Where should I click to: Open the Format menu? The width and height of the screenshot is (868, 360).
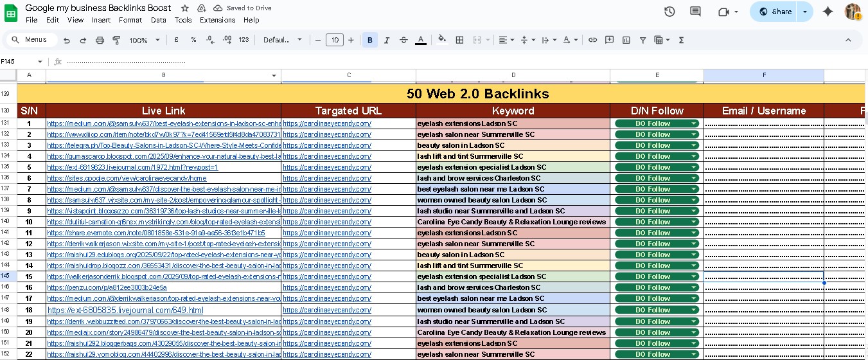click(130, 20)
